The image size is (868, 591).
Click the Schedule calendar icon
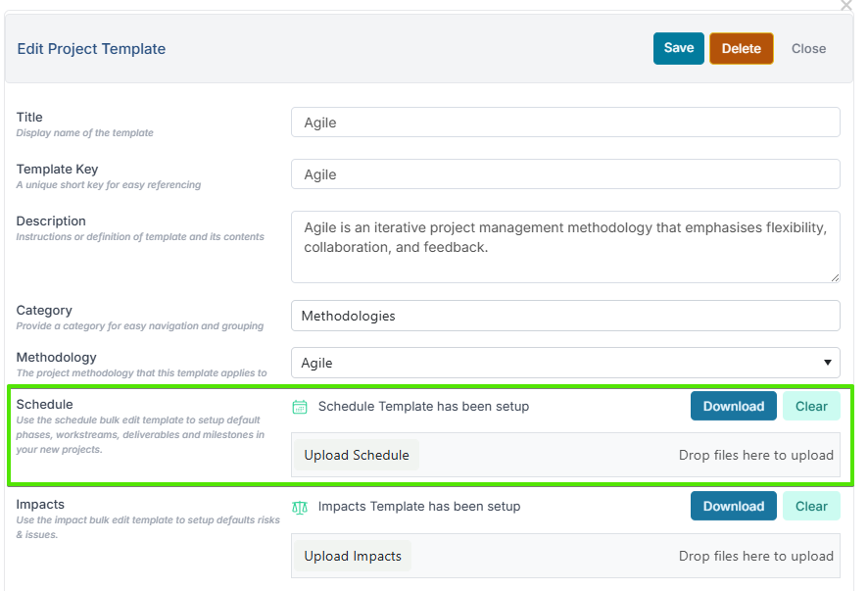(300, 407)
